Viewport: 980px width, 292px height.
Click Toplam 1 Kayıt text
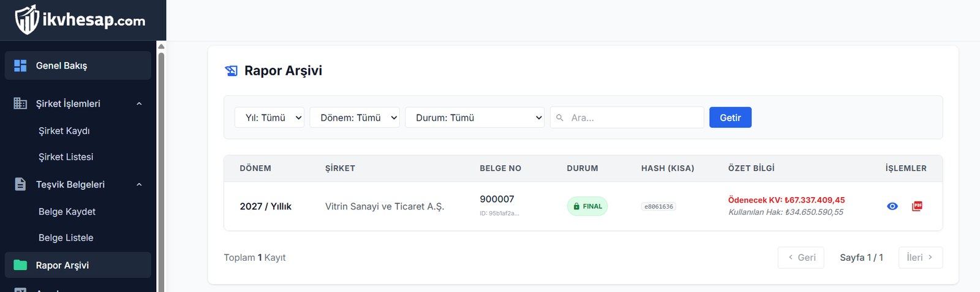click(x=255, y=258)
